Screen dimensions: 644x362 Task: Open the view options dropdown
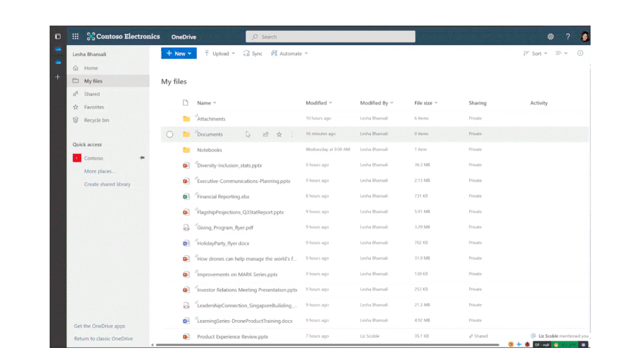[561, 53]
